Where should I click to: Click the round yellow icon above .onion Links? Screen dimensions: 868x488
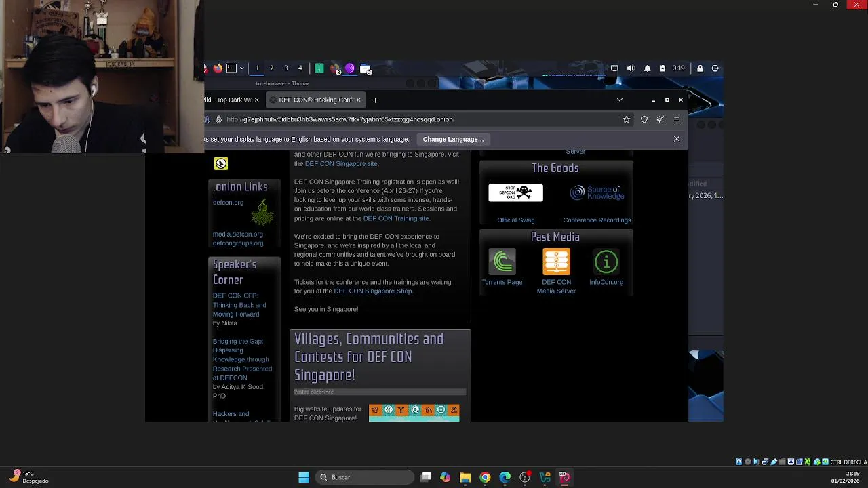(x=221, y=164)
